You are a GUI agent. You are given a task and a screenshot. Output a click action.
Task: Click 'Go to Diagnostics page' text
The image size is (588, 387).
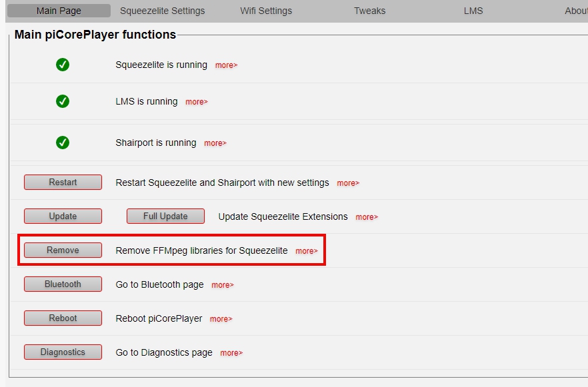[x=164, y=352]
